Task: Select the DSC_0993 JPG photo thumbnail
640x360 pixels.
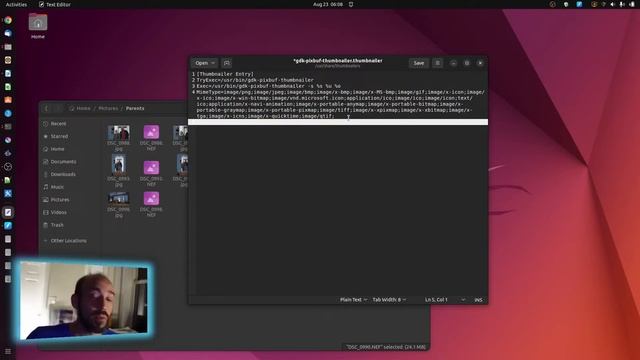Action: click(x=119, y=164)
